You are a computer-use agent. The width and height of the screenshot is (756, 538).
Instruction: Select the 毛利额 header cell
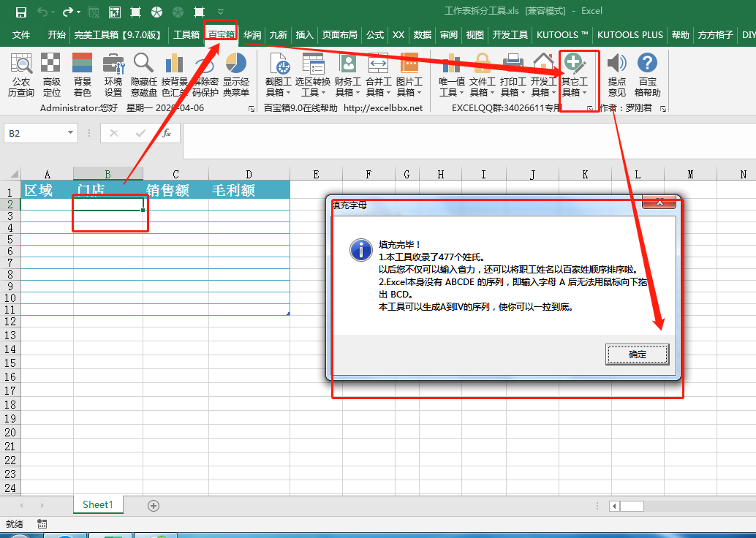(249, 190)
